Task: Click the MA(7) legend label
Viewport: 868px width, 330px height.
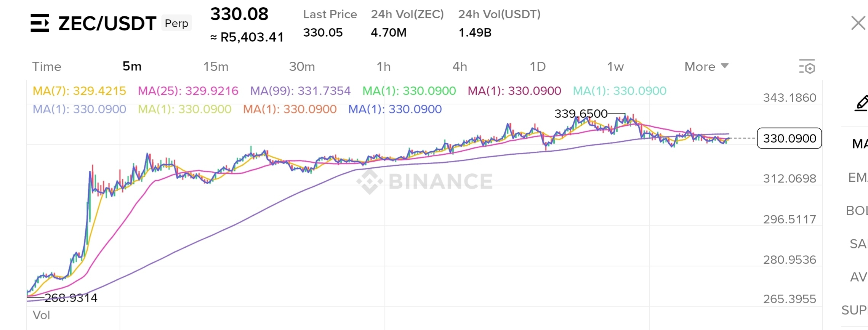Action: (51, 91)
